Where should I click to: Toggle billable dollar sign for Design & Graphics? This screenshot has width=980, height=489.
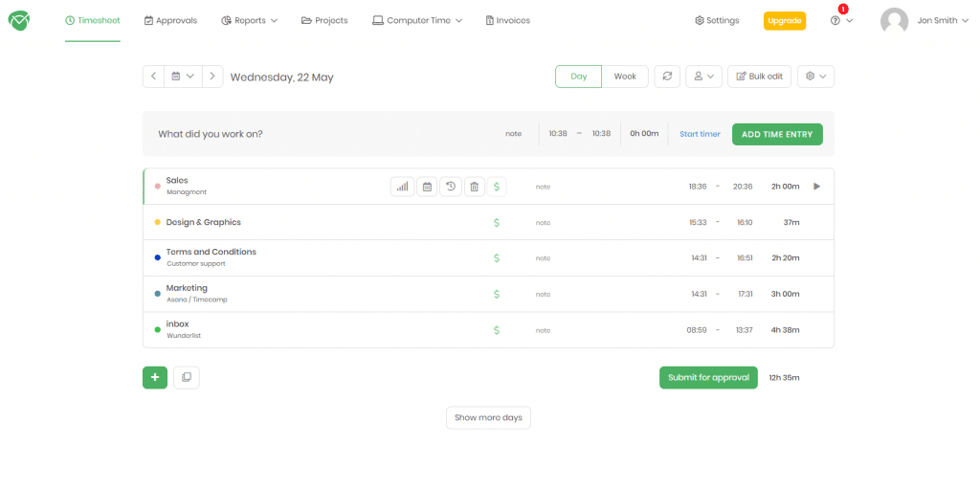[497, 223]
